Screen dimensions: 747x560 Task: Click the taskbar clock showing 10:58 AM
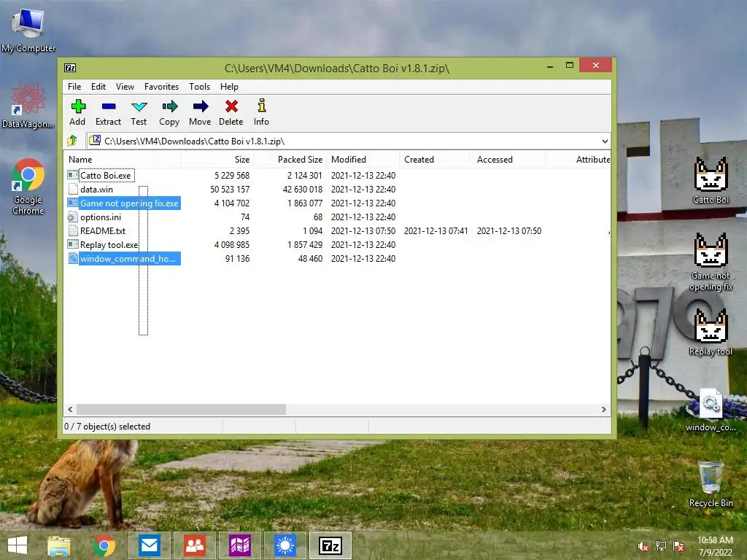(715, 545)
